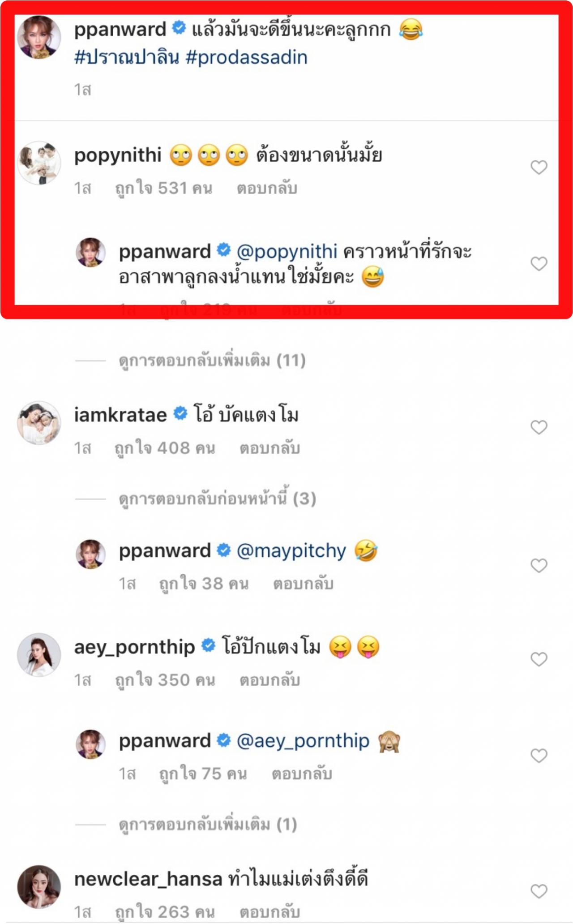
Task: Open popynithi's profile avatar
Action: [39, 163]
